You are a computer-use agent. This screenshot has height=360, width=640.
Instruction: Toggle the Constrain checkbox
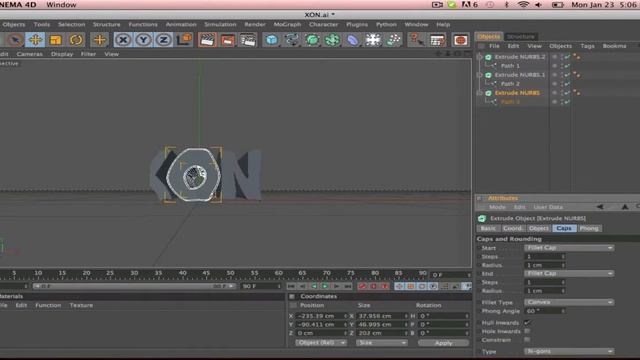[527, 340]
